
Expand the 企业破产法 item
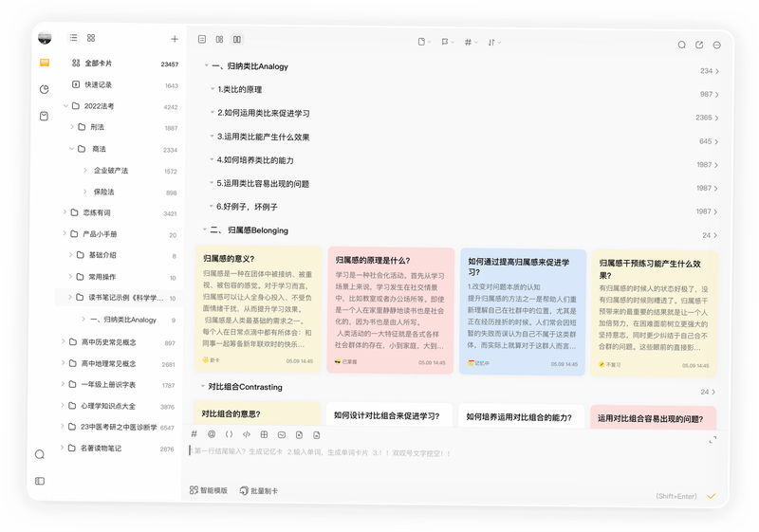point(85,170)
